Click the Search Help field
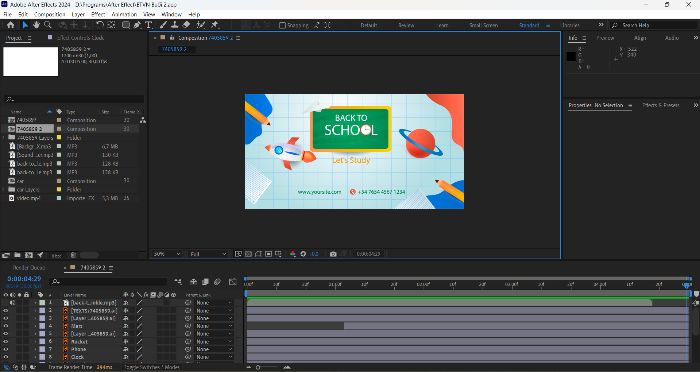The image size is (700, 372). tap(655, 25)
